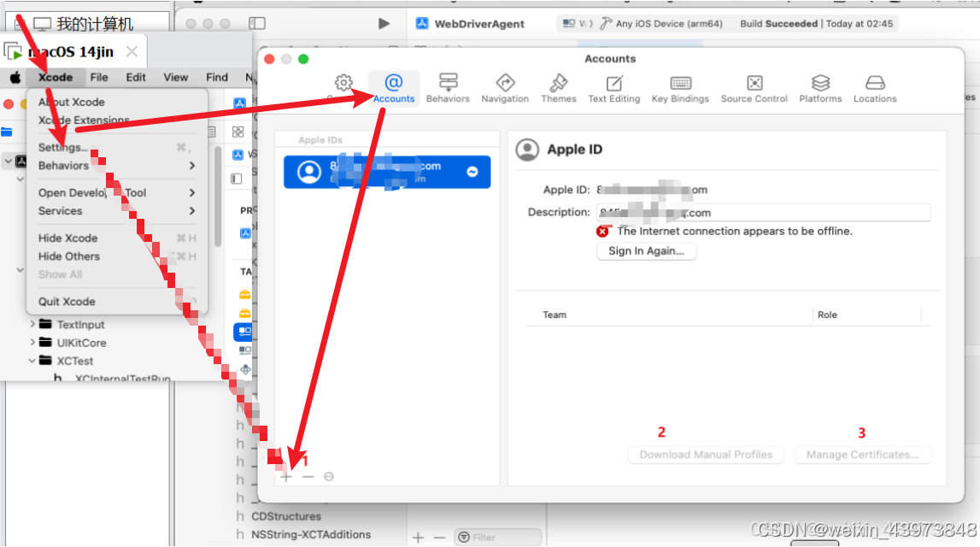Viewport: 980px width, 547px height.
Task: Click the Run play button in Xcode toolbar
Action: 384,24
